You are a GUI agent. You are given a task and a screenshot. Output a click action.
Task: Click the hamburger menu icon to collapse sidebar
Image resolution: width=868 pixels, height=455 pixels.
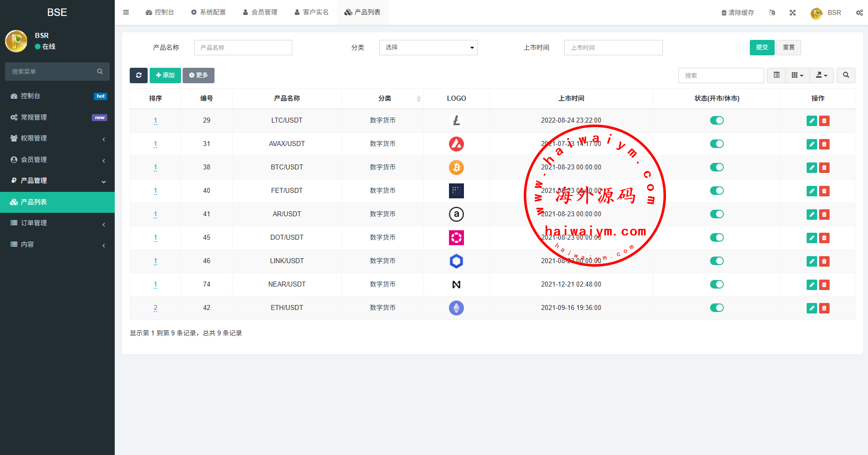click(x=126, y=12)
